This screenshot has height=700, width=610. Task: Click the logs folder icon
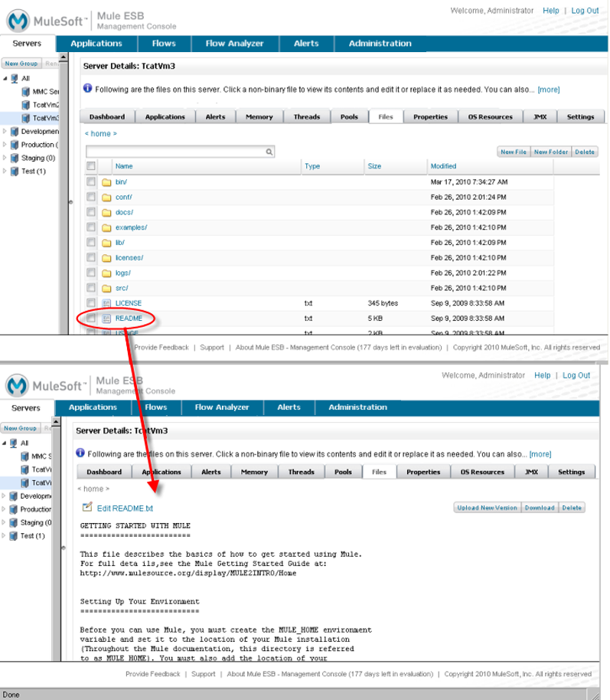[x=106, y=273]
